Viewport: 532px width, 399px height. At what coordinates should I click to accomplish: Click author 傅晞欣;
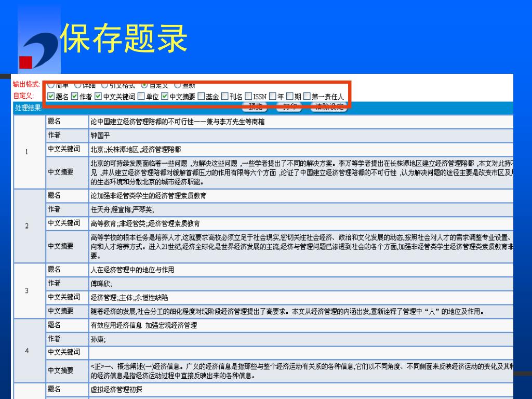[101, 284]
